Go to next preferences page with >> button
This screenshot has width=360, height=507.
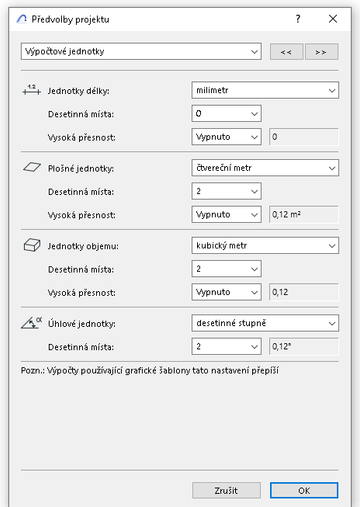tap(321, 52)
